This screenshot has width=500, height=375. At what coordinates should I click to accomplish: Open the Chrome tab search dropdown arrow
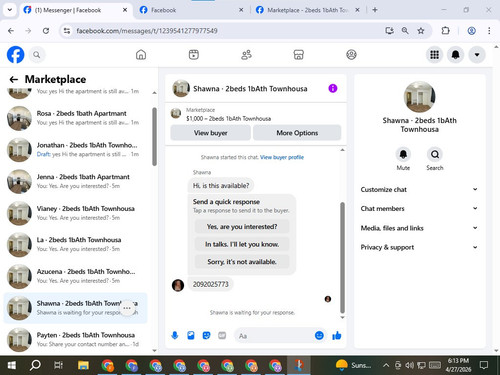10,10
